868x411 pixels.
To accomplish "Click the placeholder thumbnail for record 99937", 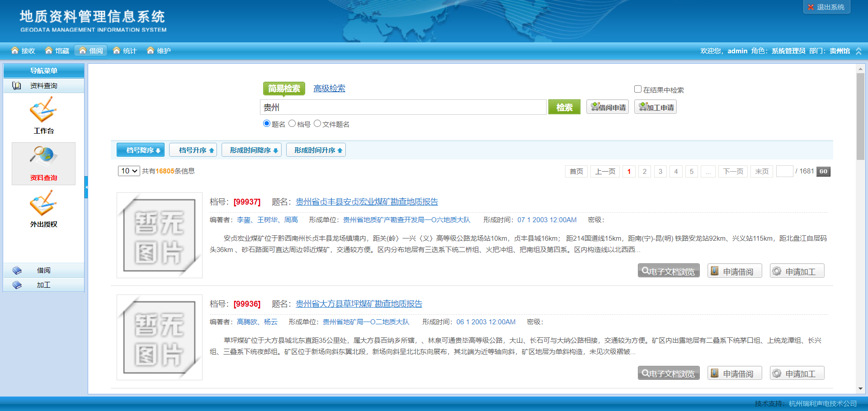I will coord(160,235).
